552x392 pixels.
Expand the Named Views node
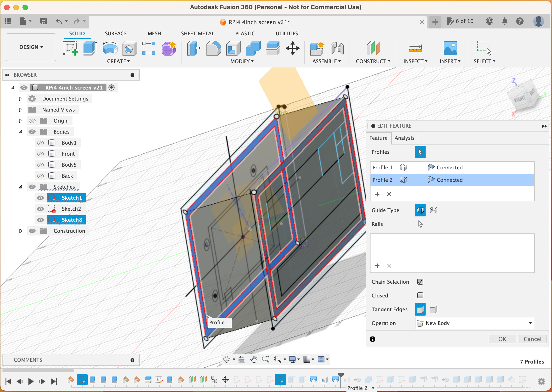click(20, 110)
